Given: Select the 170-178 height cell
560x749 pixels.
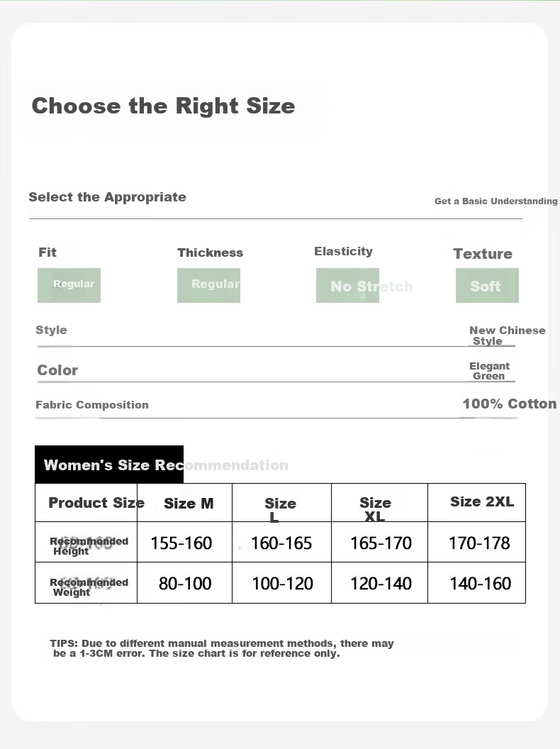Looking at the screenshot, I should point(477,542).
